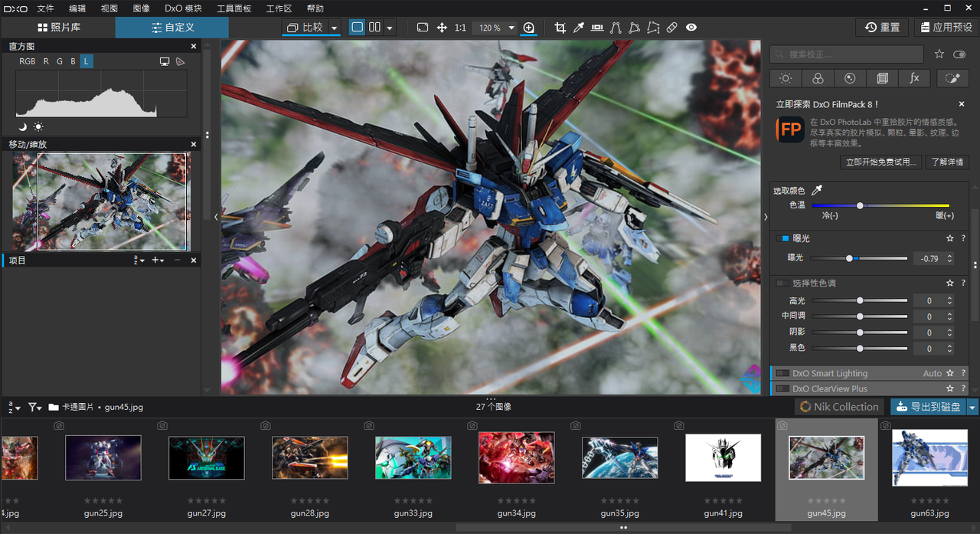Switch to the 照片库 tab
980x534 pixels.
pyautogui.click(x=58, y=28)
